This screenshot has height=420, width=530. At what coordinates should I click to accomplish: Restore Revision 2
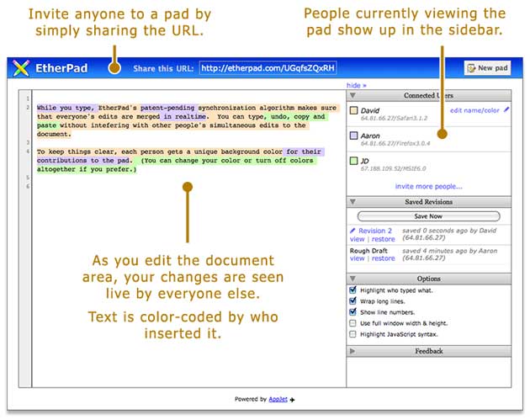(x=384, y=239)
